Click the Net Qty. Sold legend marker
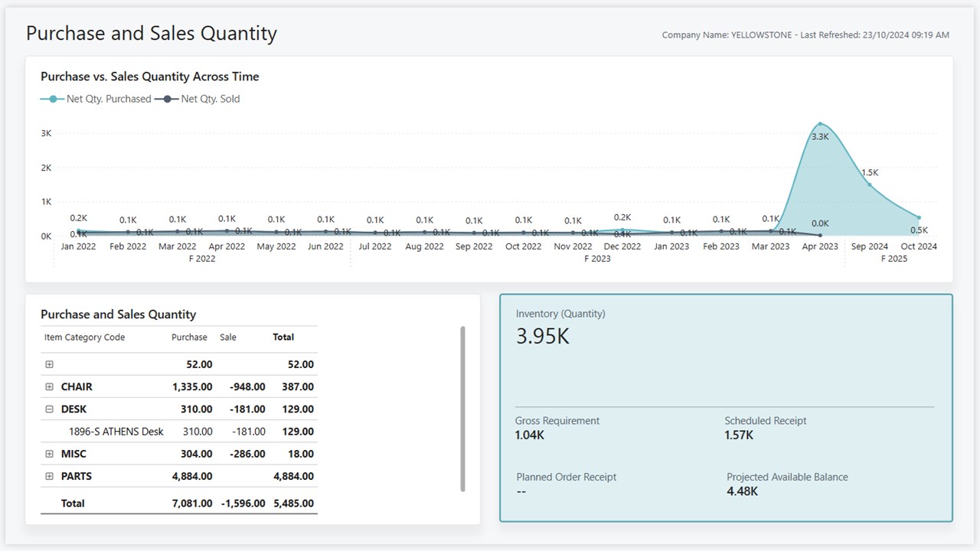This screenshot has height=551, width=980. tap(167, 99)
